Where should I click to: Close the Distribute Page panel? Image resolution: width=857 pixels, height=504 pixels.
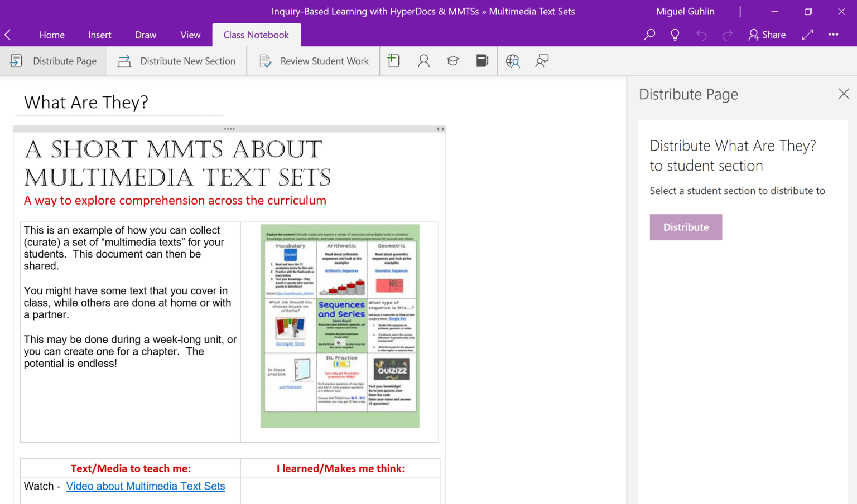tap(843, 94)
